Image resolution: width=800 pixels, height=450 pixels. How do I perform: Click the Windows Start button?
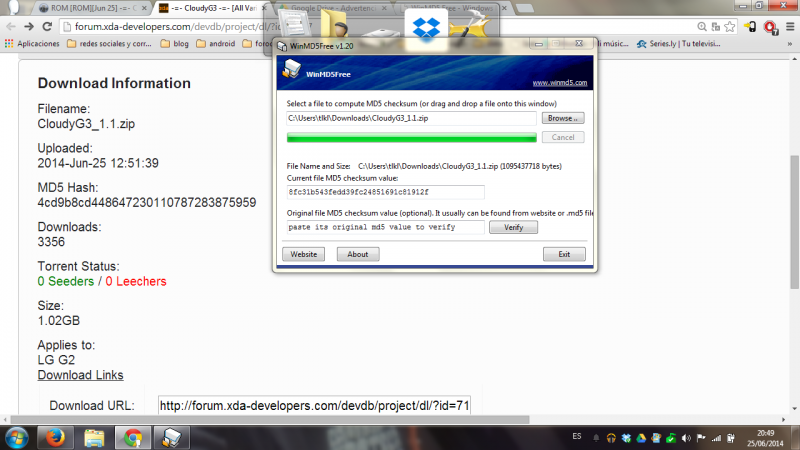(18, 437)
